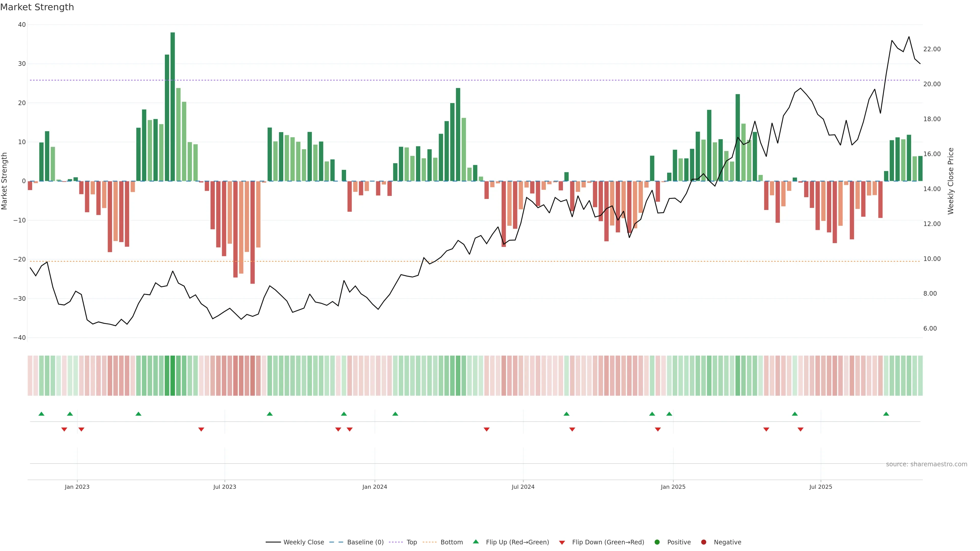Click the Jul 2025 axis label
The width and height of the screenshot is (980, 551).
tap(820, 487)
